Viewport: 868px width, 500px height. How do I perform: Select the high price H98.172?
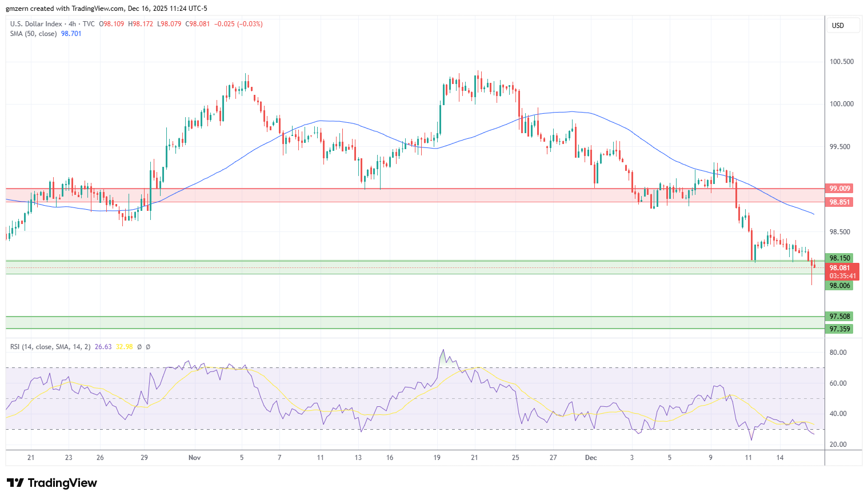pos(141,24)
